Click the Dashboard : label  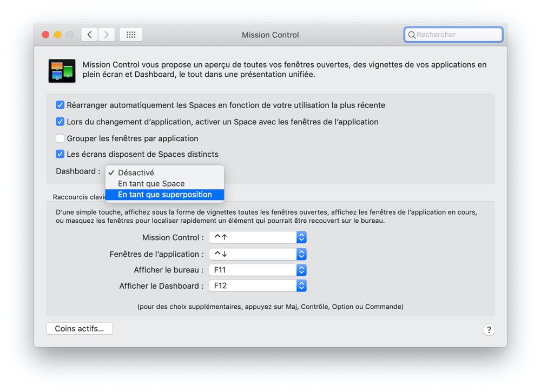78,171
